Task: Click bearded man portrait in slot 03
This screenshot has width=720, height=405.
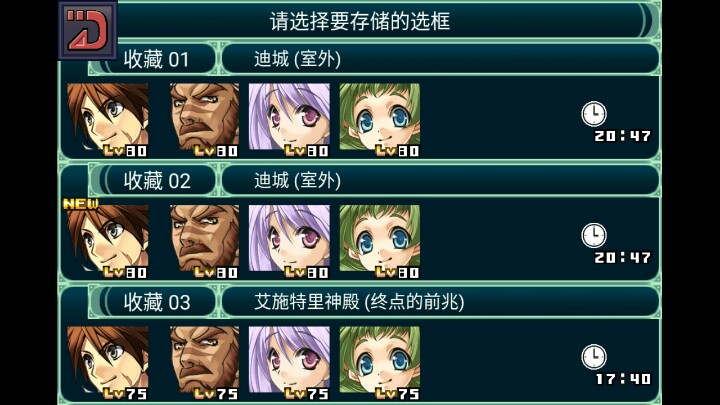Action: point(204,360)
